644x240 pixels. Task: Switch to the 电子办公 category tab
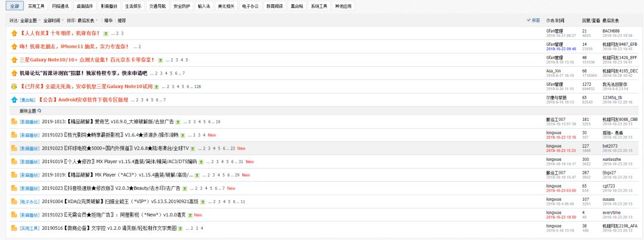tap(250, 7)
